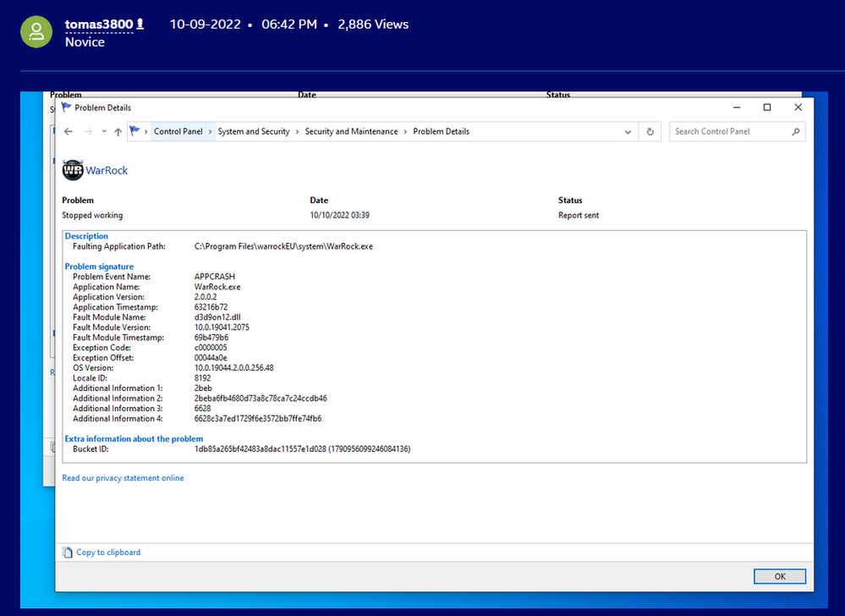The height and width of the screenshot is (616, 845).
Task: Close the Problem Details window
Action: 798,107
